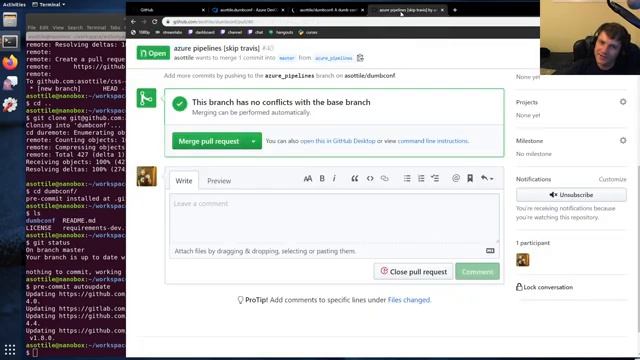The width and height of the screenshot is (640, 360).
Task: Open the chat bookmark
Action: click(x=256, y=32)
